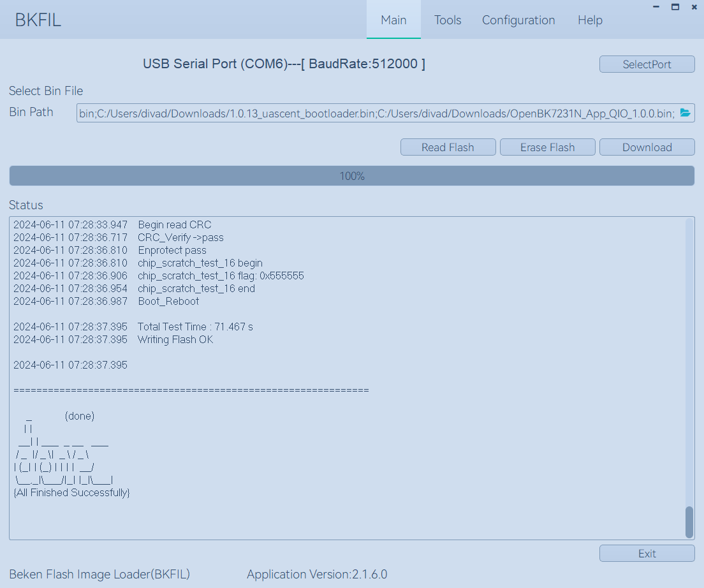Screen dimensions: 704x588
Task: Open the bin file browser folder icon
Action: pos(684,113)
